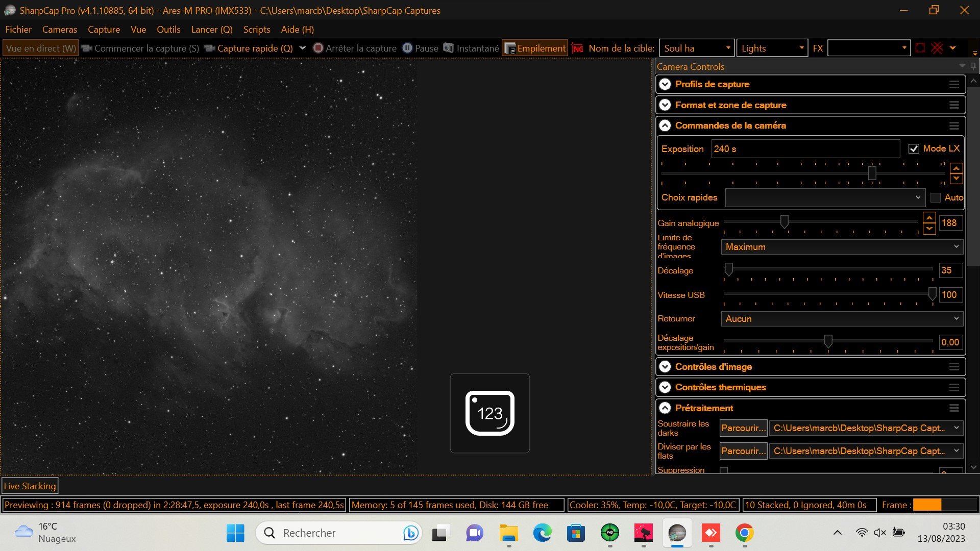Enable the Auto exposure checkbox
This screenshot has height=551, width=980.
coord(935,197)
